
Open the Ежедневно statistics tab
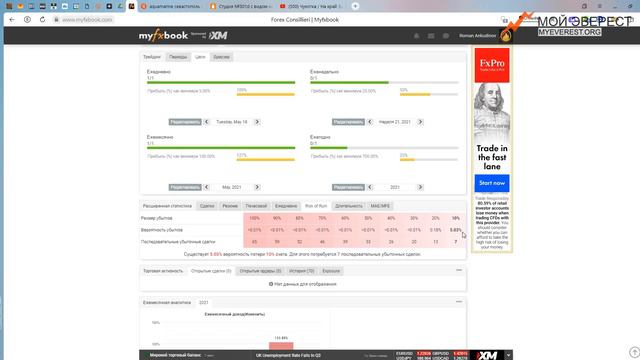tap(286, 206)
